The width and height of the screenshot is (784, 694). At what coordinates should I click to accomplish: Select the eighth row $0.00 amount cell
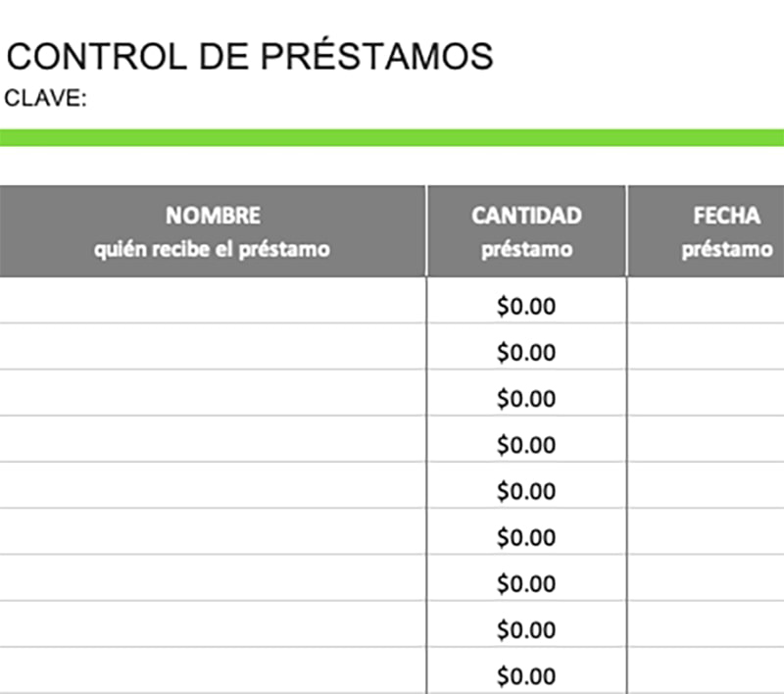[x=526, y=629]
